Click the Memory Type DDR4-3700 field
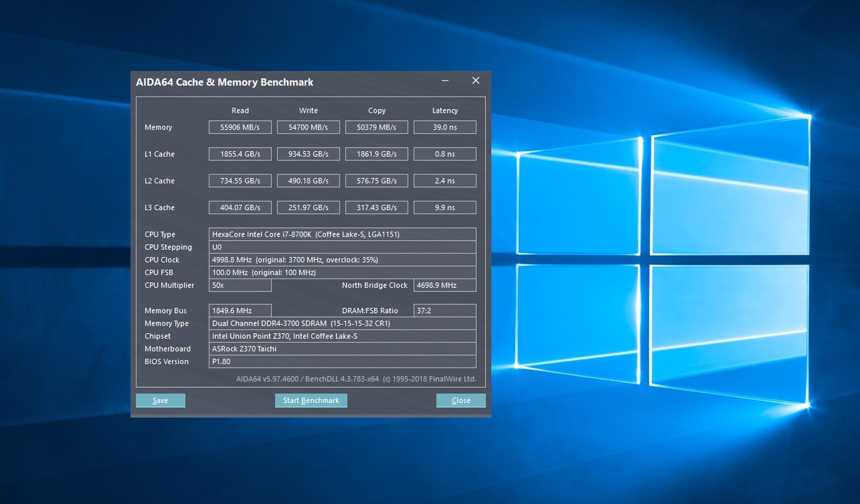The width and height of the screenshot is (860, 504). coord(342,323)
